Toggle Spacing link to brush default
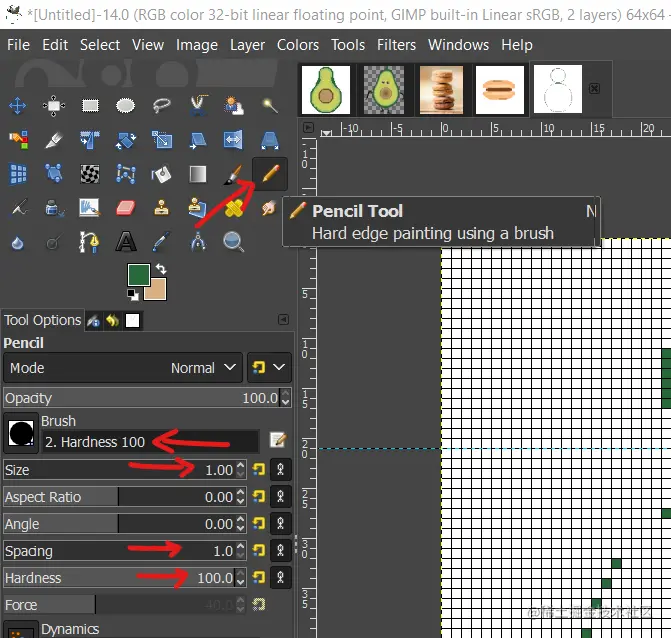671x638 pixels. pos(280,551)
